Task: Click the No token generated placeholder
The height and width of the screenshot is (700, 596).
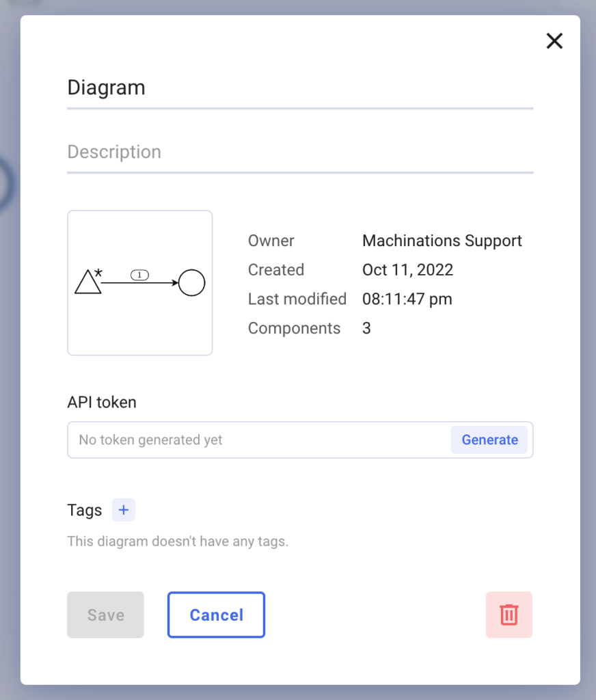Action: click(x=149, y=440)
